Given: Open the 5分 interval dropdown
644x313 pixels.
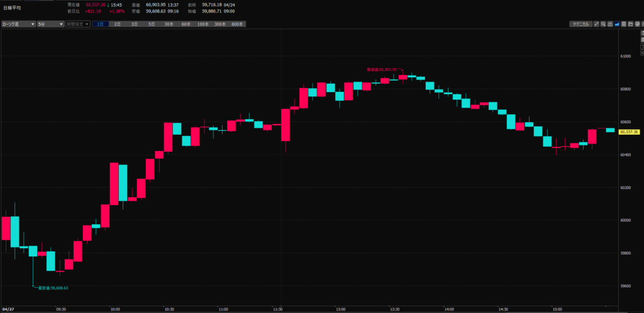Looking at the screenshot, I should coord(50,24).
